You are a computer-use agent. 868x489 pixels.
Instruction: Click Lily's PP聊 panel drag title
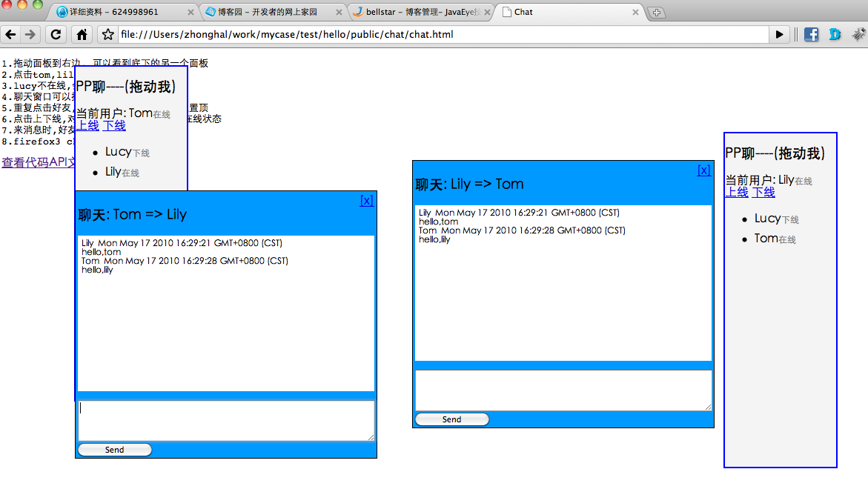pos(775,153)
